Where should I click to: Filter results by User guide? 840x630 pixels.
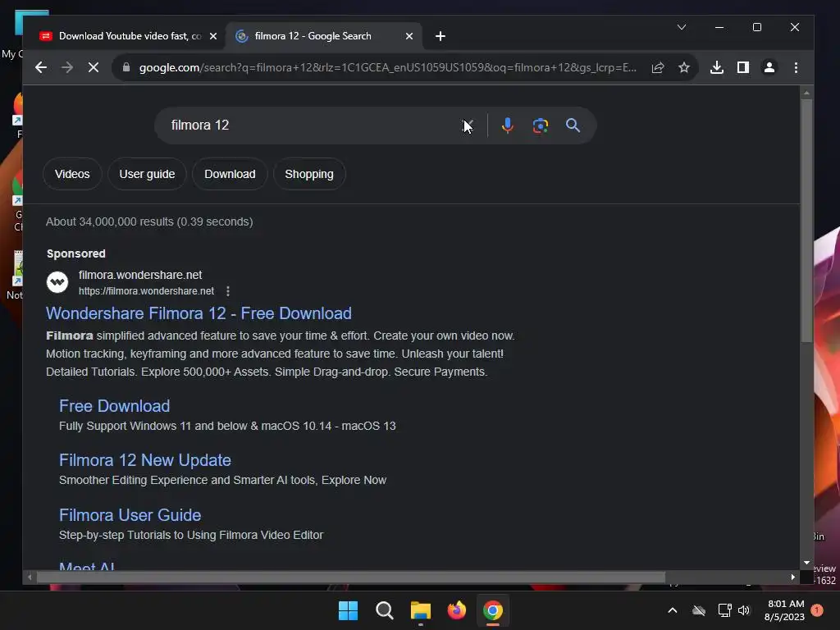pos(148,174)
